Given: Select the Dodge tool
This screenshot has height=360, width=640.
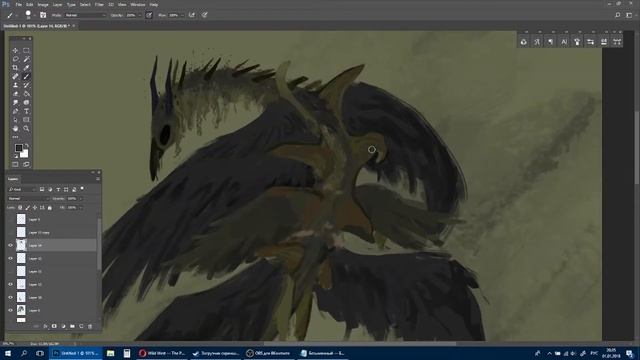Looking at the screenshot, I should (x=26, y=102).
